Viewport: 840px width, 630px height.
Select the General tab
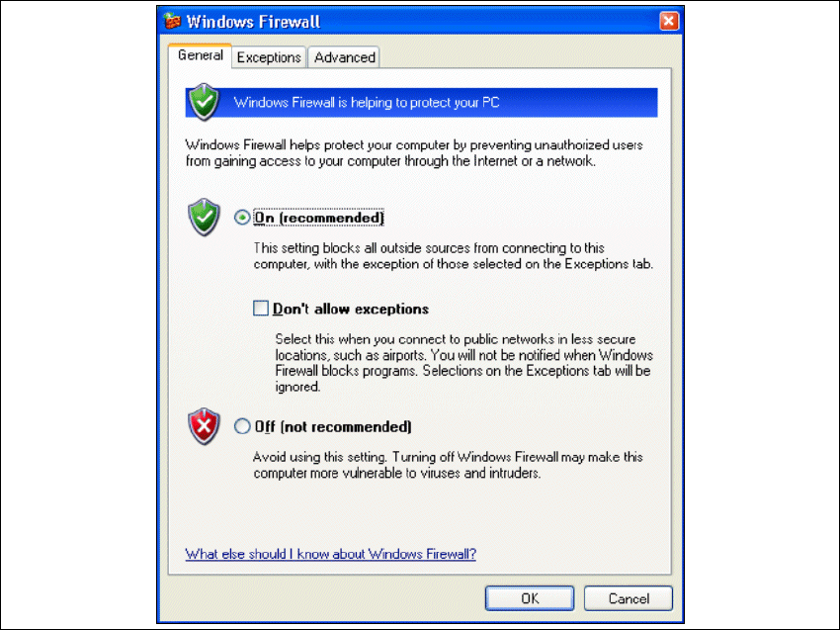click(201, 55)
